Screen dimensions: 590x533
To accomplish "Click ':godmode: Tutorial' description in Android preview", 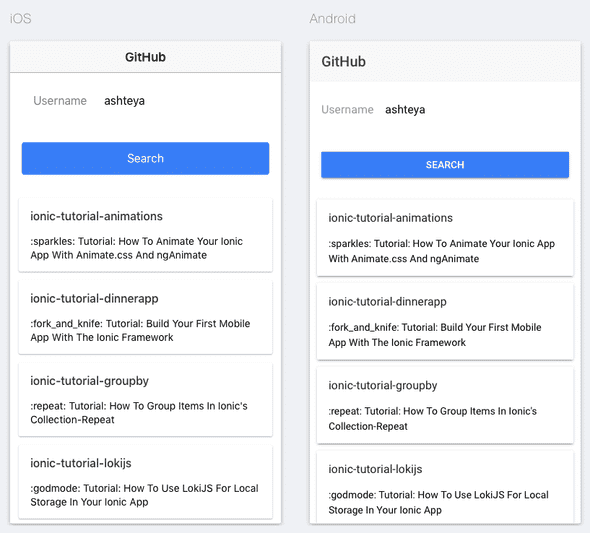I will pyautogui.click(x=438, y=503).
